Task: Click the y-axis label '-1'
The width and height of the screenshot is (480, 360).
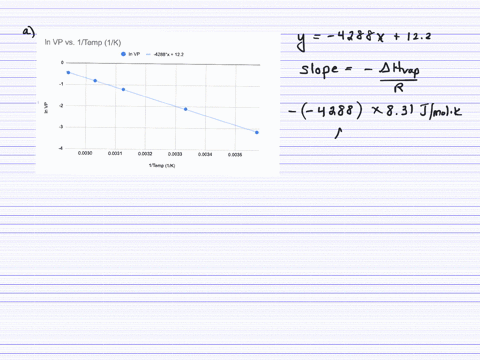Action: (x=61, y=84)
